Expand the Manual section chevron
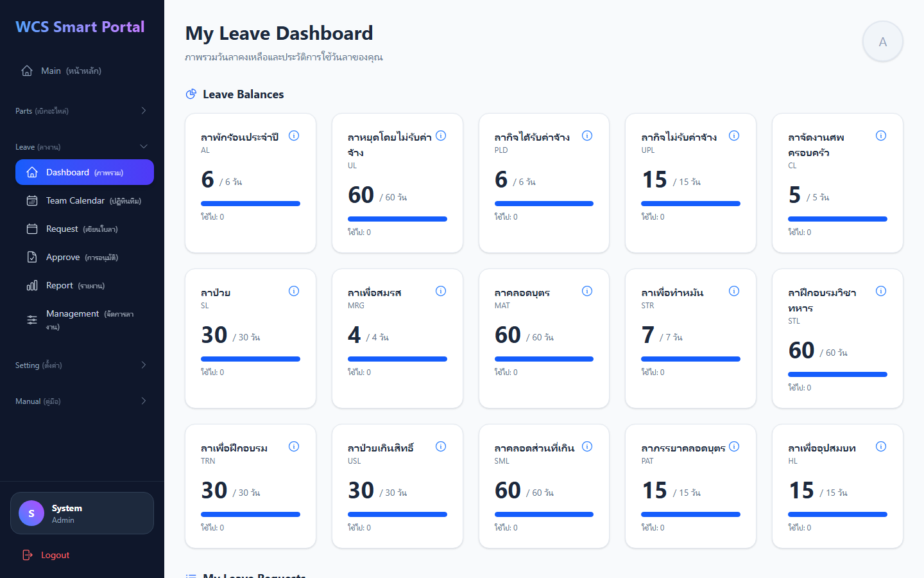The height and width of the screenshot is (578, 924). pyautogui.click(x=144, y=401)
